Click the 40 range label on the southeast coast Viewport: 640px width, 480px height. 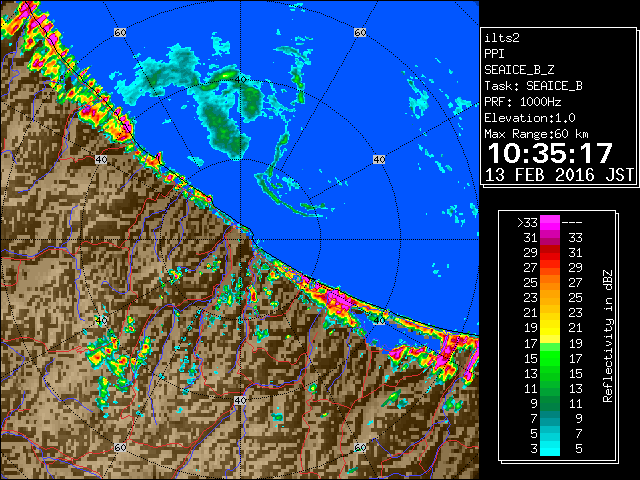pos(379,320)
